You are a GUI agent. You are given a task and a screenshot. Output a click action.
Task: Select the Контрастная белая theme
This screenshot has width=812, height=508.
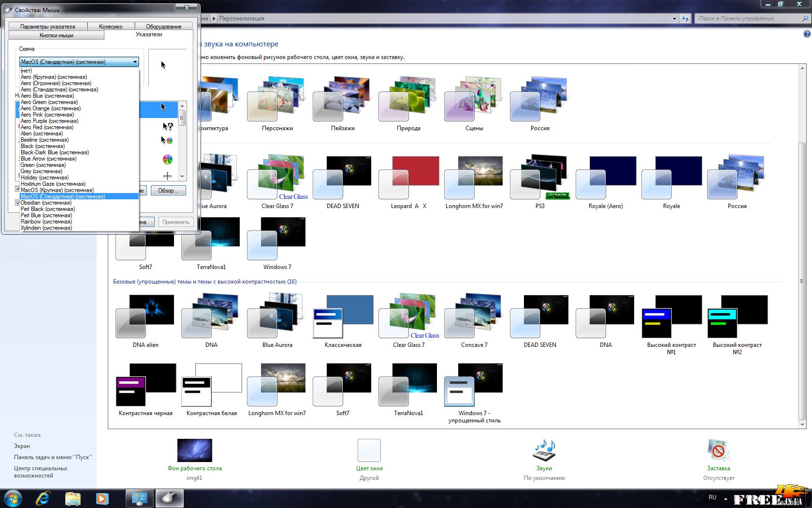click(x=211, y=389)
